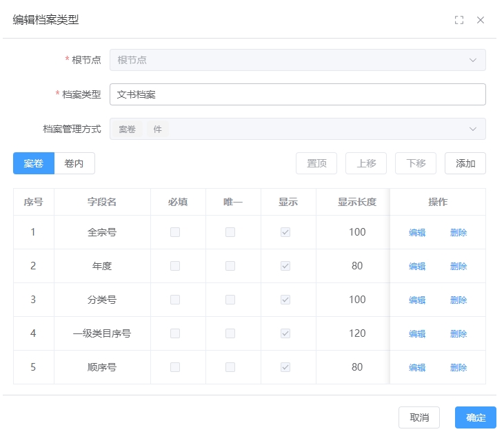This screenshot has width=504, height=434.
Task: Edit the 全宗号 field row
Action: coord(417,233)
